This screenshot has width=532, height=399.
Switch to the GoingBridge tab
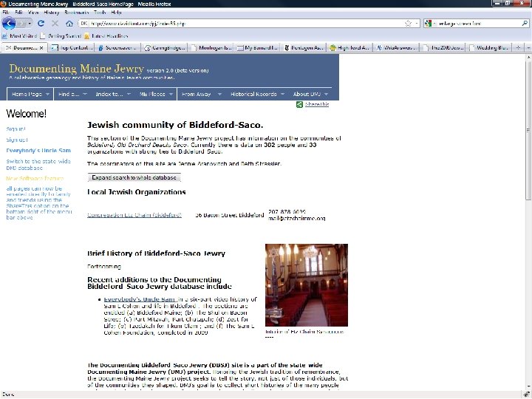click(x=165, y=48)
